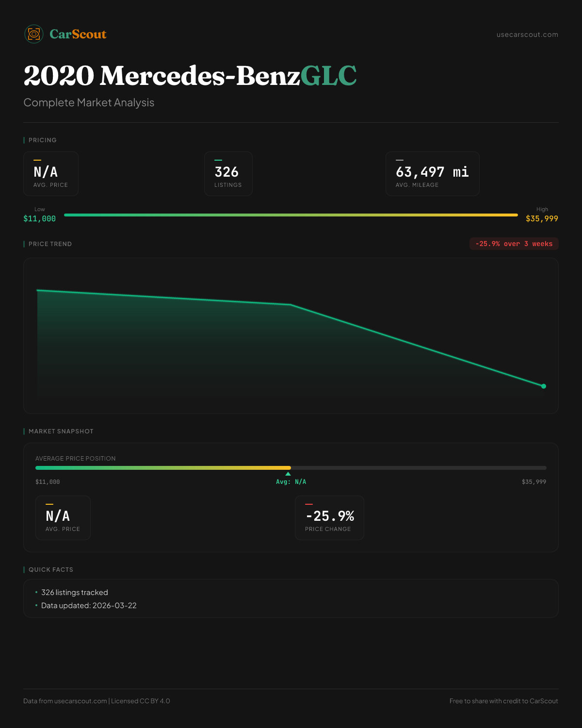Click the 326 listings tracked quick fact
The image size is (582, 728).
[x=75, y=593]
